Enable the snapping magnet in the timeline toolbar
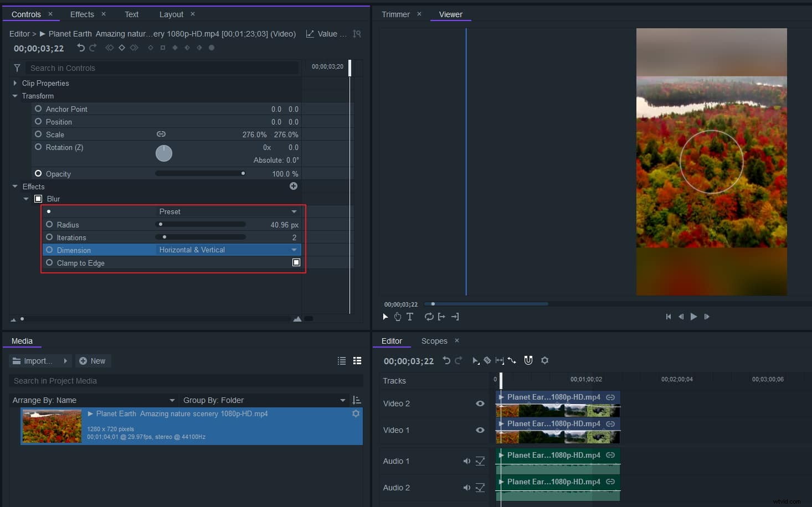 [x=528, y=360]
